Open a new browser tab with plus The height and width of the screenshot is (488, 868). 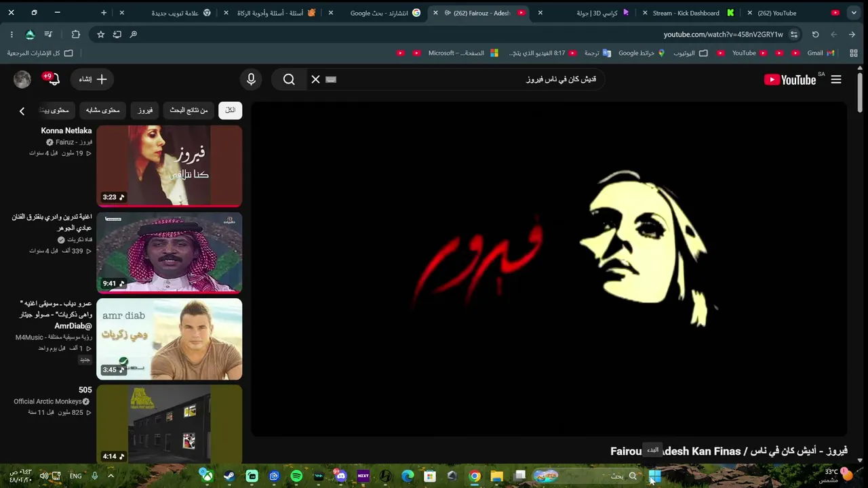click(104, 13)
